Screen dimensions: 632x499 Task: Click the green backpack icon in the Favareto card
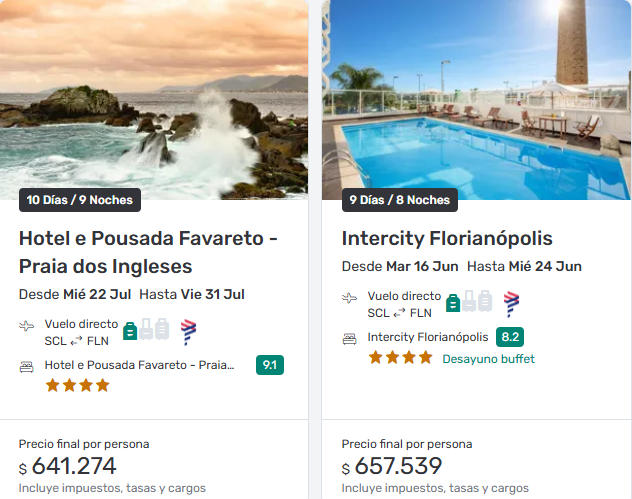130,330
